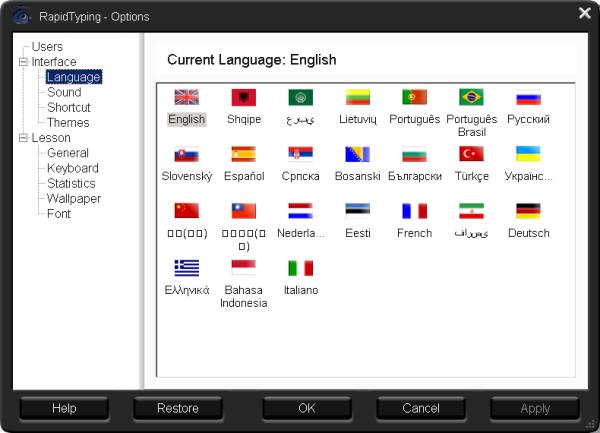Confirm with the OK button

(x=307, y=408)
